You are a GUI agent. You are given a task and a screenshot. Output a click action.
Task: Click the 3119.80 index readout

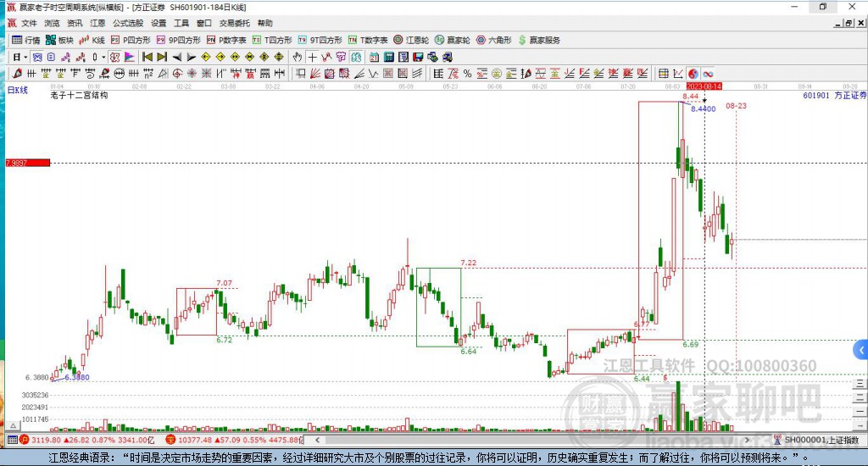(46, 440)
